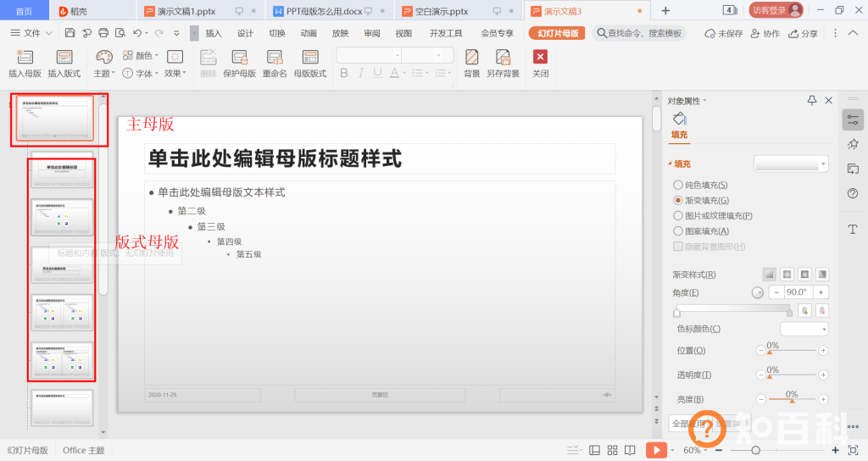Open the 文件 menu dropdown arrow
Image resolution: width=868 pixels, height=461 pixels.
click(48, 33)
